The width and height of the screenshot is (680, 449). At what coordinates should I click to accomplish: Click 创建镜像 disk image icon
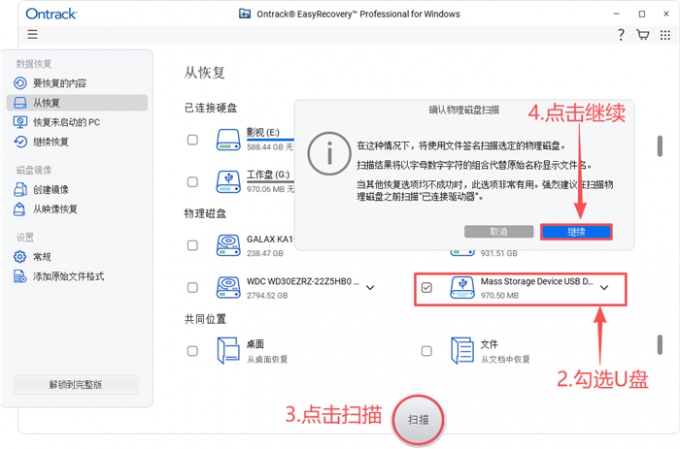[x=20, y=190]
